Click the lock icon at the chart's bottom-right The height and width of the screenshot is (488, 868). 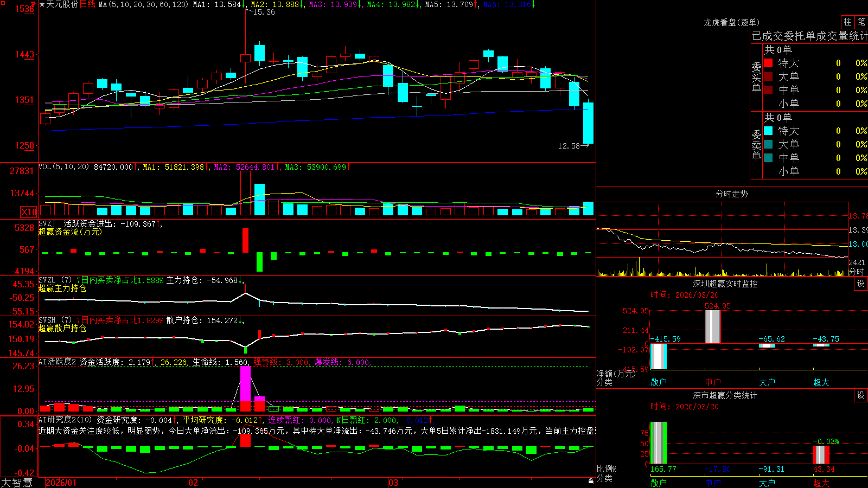(591, 481)
